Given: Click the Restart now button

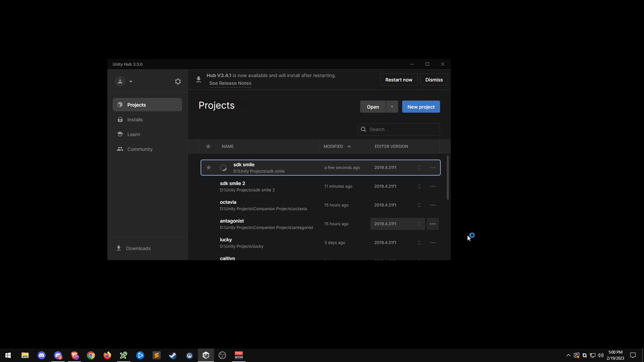Looking at the screenshot, I should 399,79.
